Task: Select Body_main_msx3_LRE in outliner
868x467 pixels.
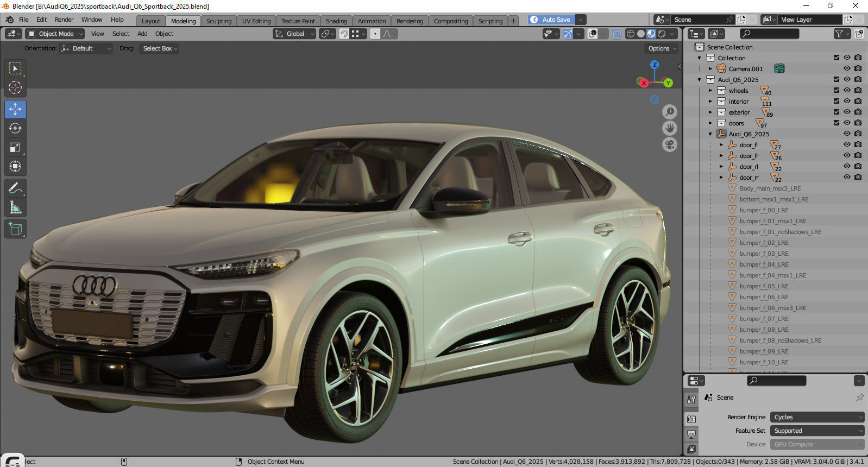Action: [770, 188]
